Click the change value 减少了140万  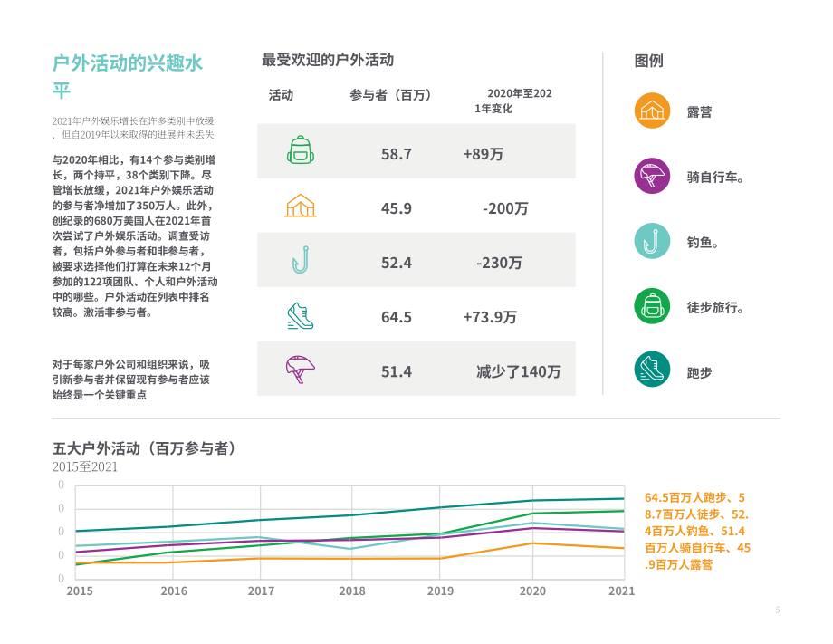click(519, 371)
